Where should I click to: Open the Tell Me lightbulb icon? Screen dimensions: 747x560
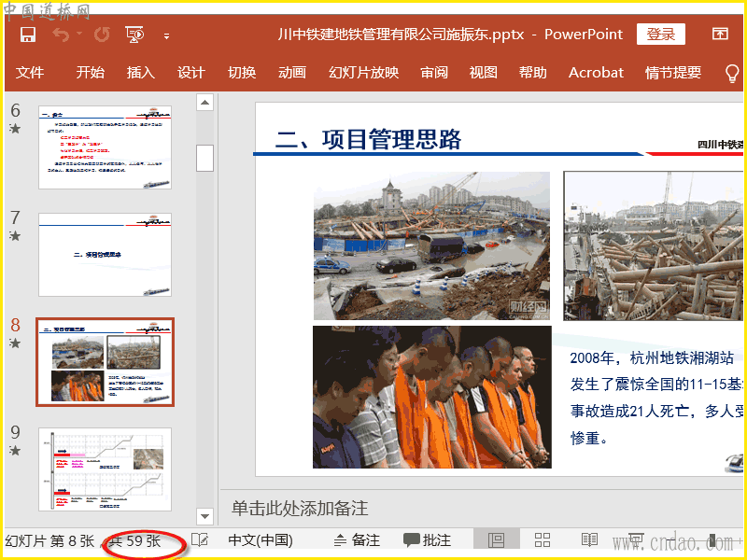pos(732,73)
